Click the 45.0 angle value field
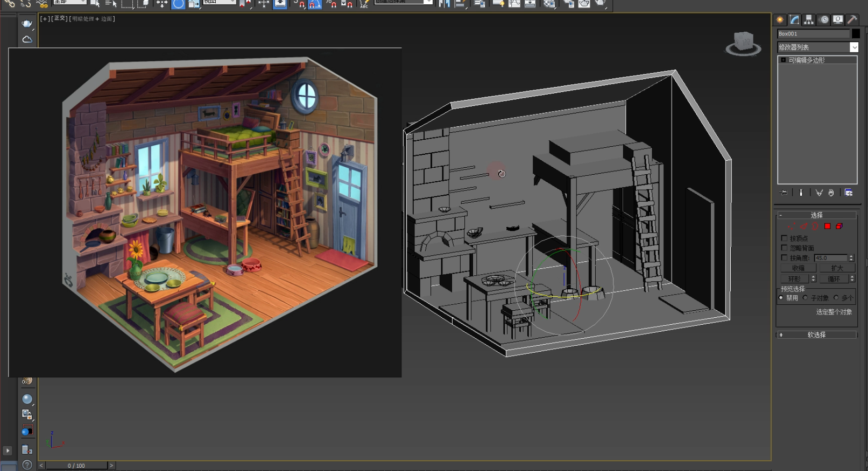Screen dimensions: 868x471 (831, 258)
